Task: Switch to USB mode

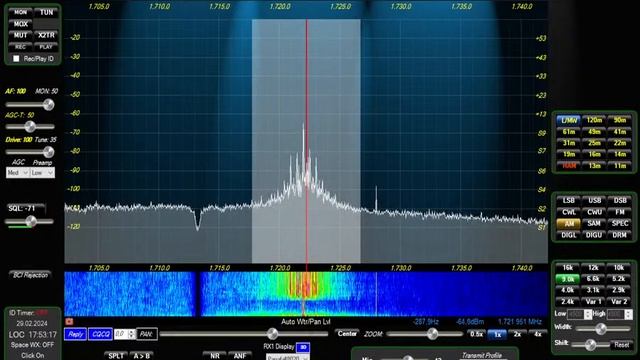Action: click(x=594, y=200)
